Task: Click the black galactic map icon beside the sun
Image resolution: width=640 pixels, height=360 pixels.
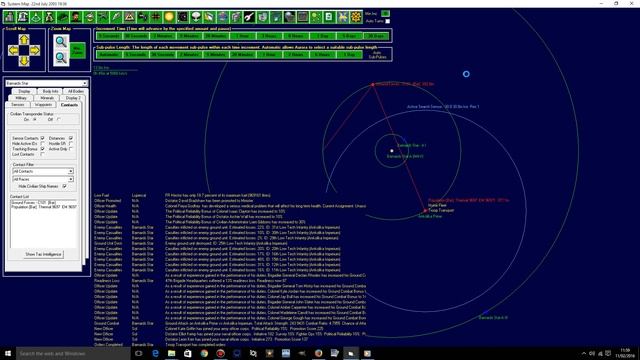Action: click(182, 17)
